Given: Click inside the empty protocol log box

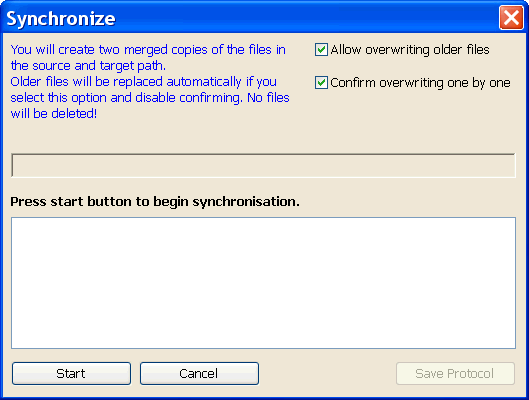Looking at the screenshot, I should coord(263,283).
